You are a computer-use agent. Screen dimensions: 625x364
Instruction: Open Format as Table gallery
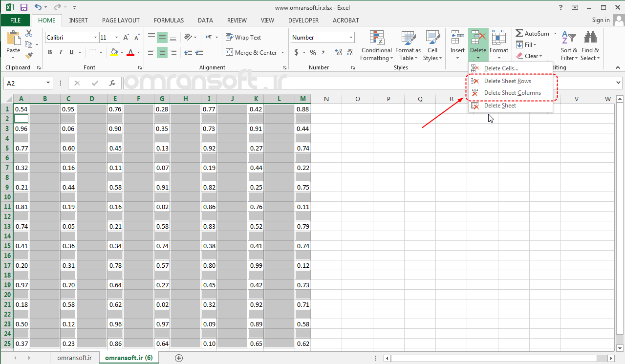(x=408, y=46)
